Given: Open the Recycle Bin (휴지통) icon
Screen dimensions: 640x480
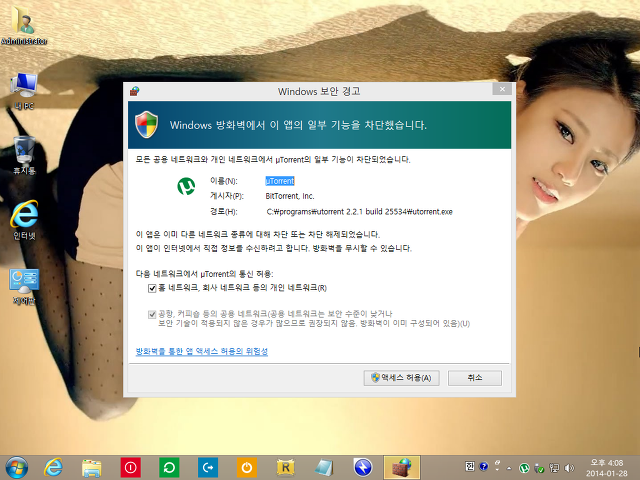Looking at the screenshot, I should (x=24, y=156).
